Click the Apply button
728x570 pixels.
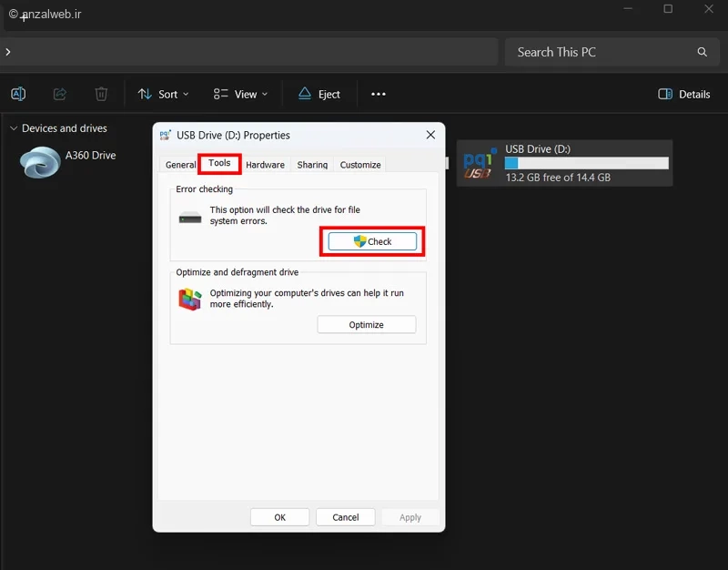410,517
